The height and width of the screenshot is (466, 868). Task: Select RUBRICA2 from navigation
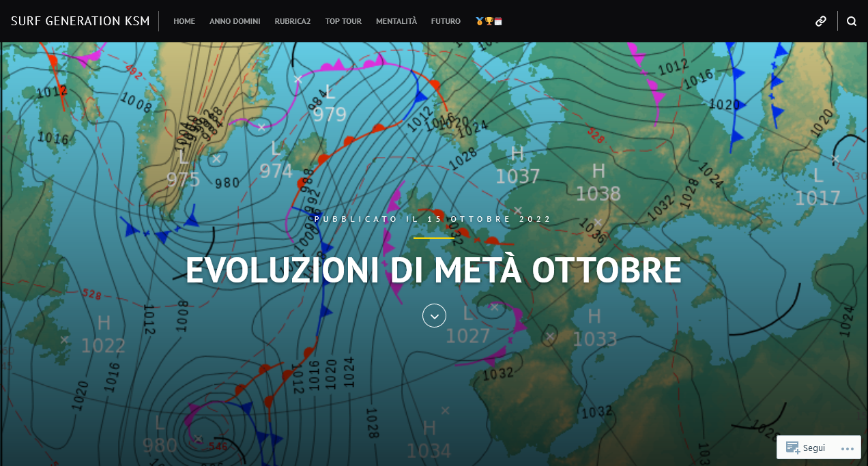pyautogui.click(x=292, y=21)
